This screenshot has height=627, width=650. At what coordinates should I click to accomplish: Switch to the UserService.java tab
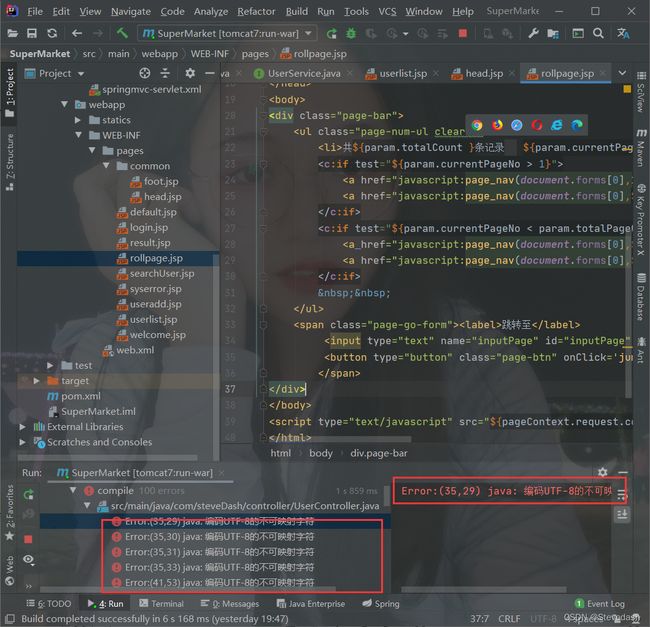point(303,73)
